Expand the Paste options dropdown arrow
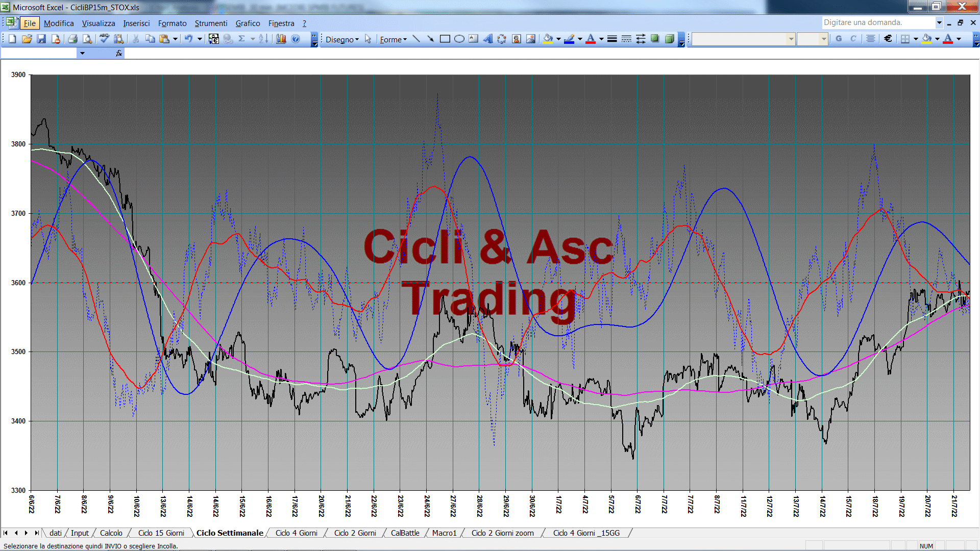This screenshot has width=980, height=551. point(175,39)
